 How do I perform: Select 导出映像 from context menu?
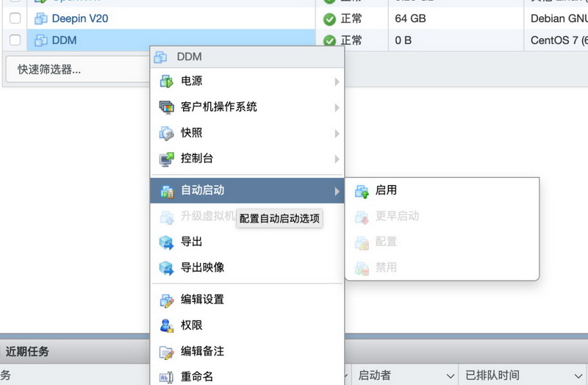[202, 267]
